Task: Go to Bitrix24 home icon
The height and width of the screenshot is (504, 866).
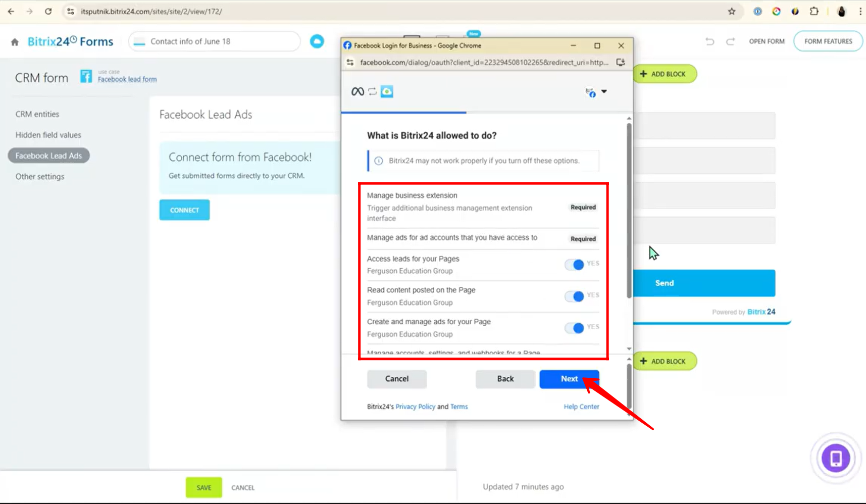Action: [15, 42]
